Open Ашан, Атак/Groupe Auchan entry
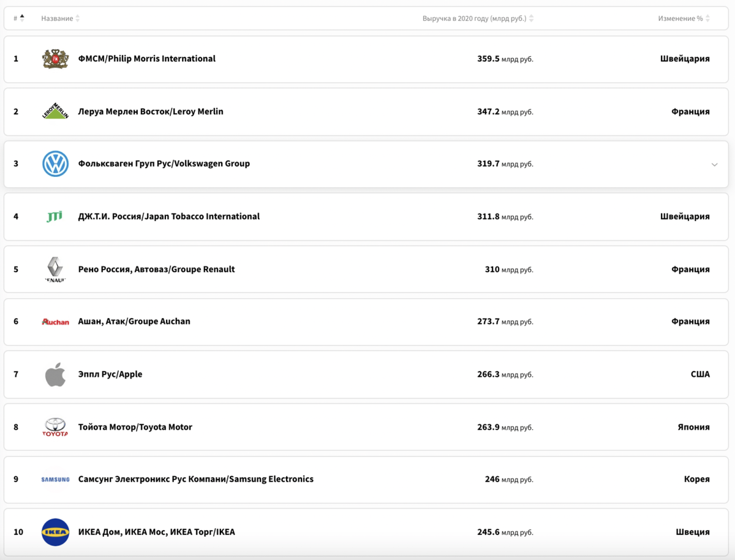This screenshot has height=560, width=735. 134,321
